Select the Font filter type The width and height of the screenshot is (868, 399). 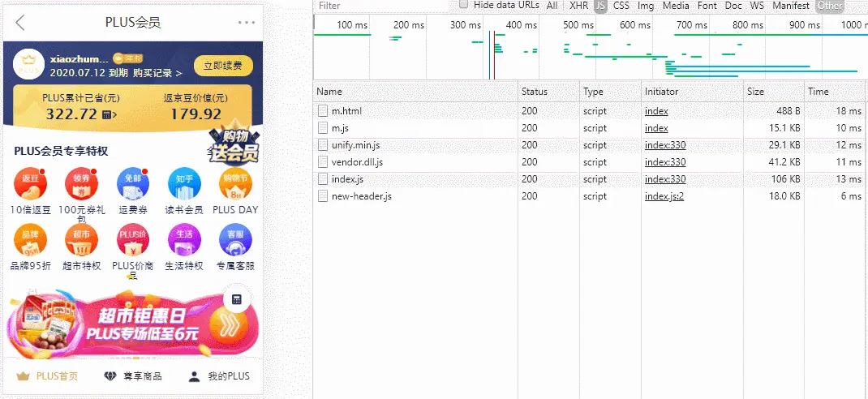(x=707, y=6)
